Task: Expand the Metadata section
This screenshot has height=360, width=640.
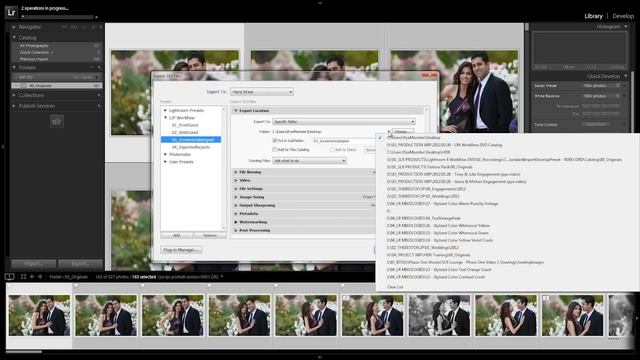Action: (236, 214)
